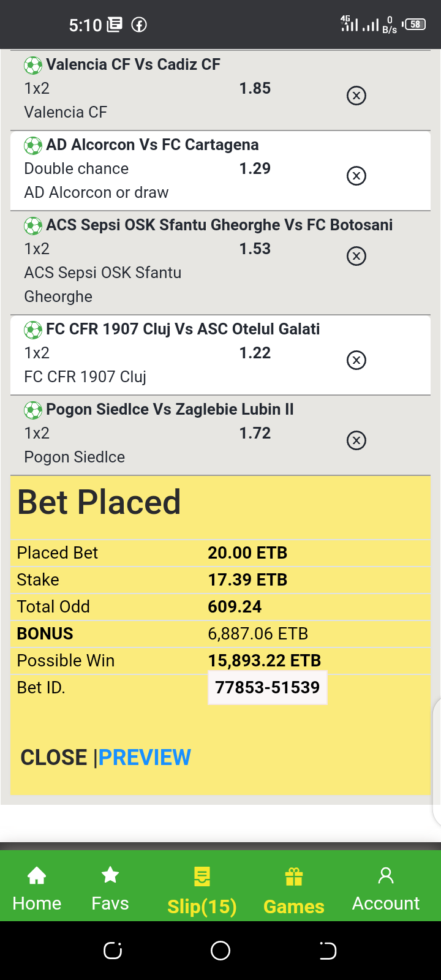Tap the soccer ball icon beside Pogon Siedlce
The image size is (441, 980).
pyautogui.click(x=33, y=410)
